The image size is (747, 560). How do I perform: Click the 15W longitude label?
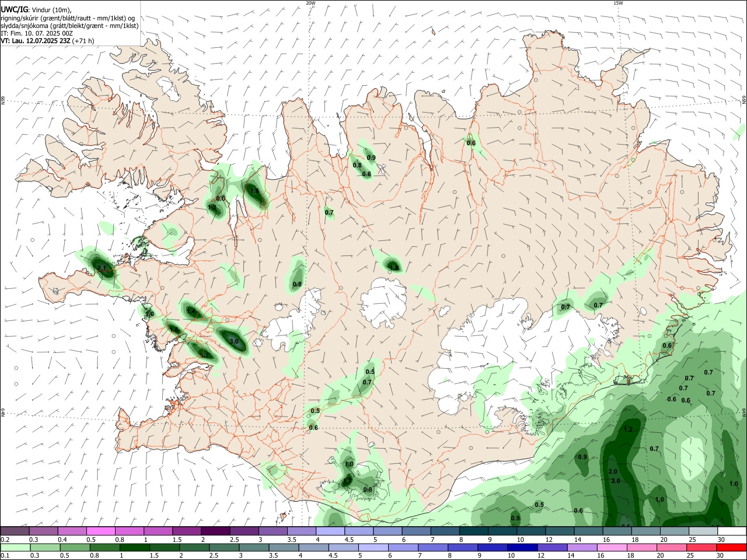point(618,3)
